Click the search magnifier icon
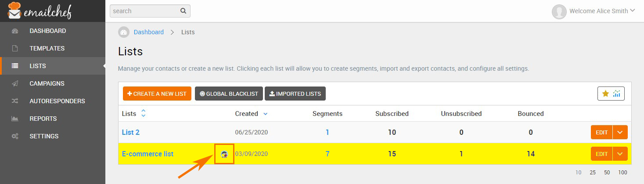The image size is (644, 184). click(x=183, y=11)
